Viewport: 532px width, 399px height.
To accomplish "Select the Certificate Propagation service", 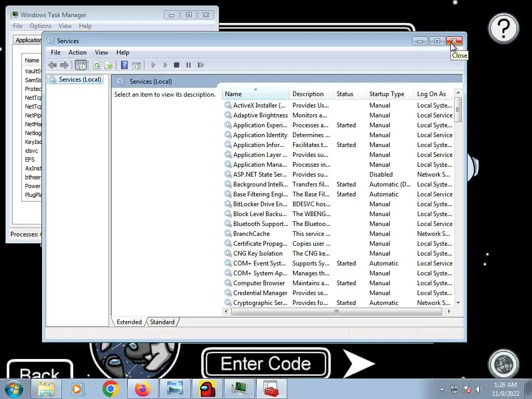I will click(338, 243).
